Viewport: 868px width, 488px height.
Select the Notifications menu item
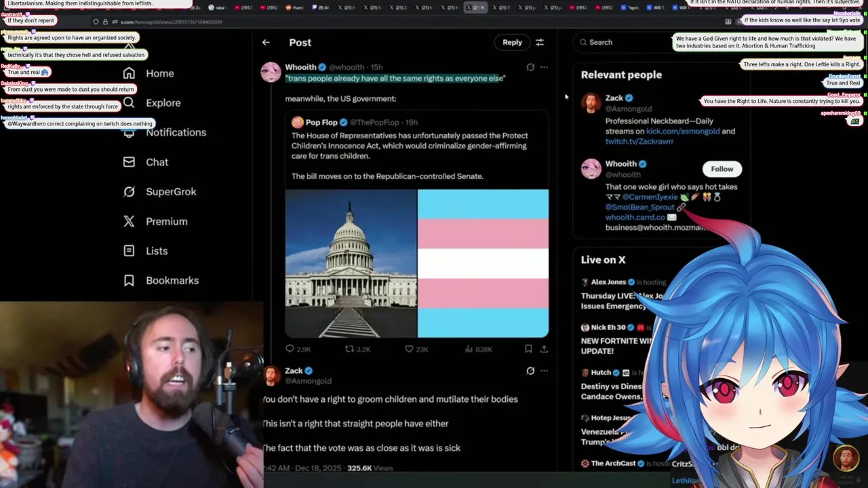176,132
